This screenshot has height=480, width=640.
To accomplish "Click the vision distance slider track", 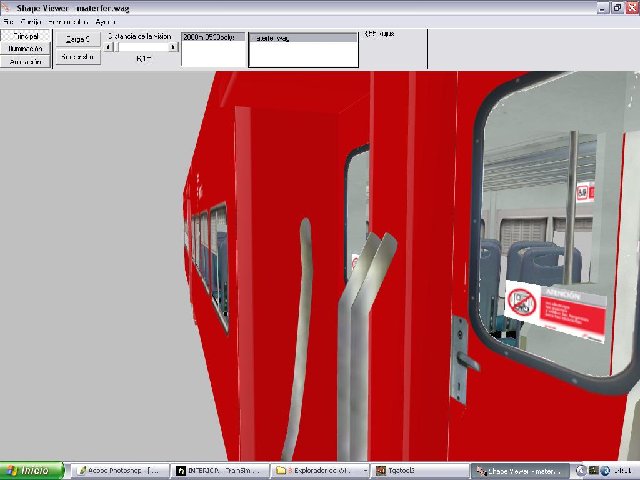I will pos(140,46).
